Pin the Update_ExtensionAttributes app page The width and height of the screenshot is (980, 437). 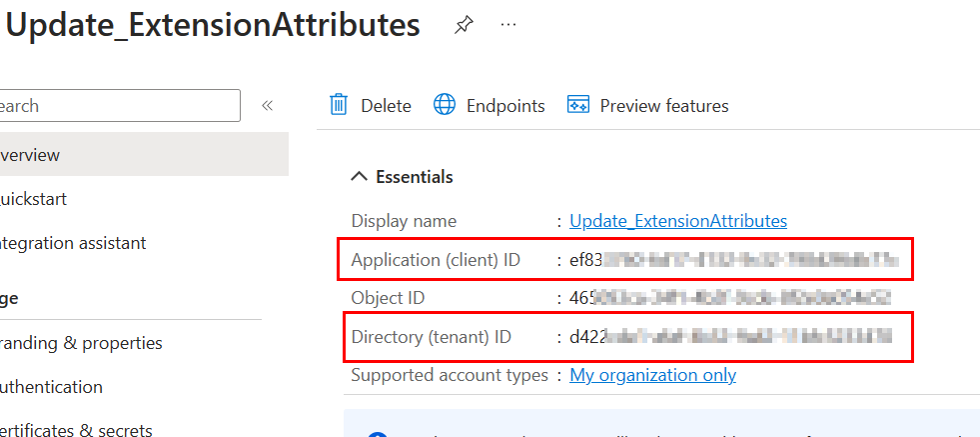(x=464, y=26)
